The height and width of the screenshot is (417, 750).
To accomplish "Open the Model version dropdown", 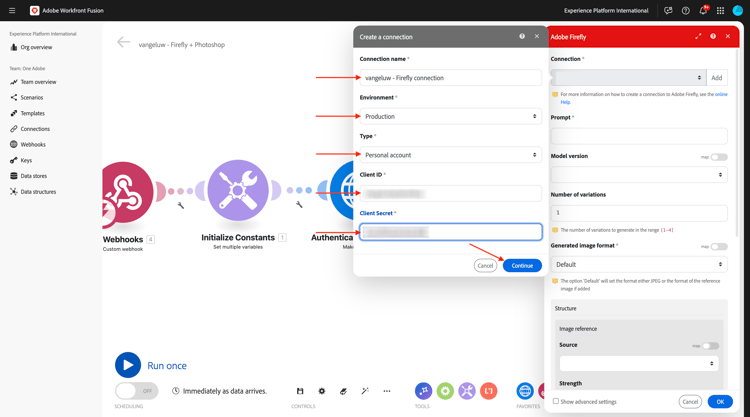I will (x=639, y=175).
